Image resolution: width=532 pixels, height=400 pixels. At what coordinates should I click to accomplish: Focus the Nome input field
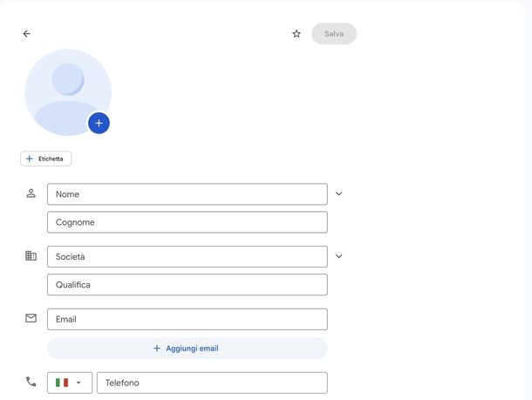(187, 194)
